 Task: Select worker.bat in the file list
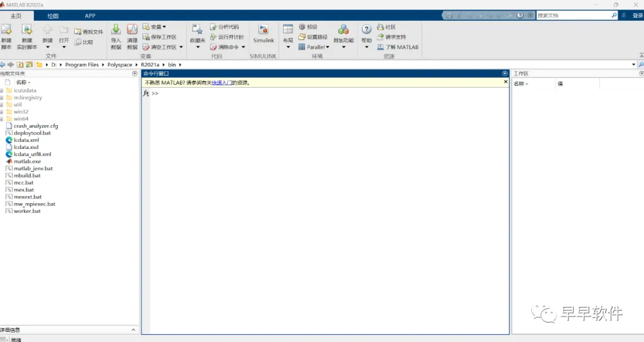coord(27,211)
